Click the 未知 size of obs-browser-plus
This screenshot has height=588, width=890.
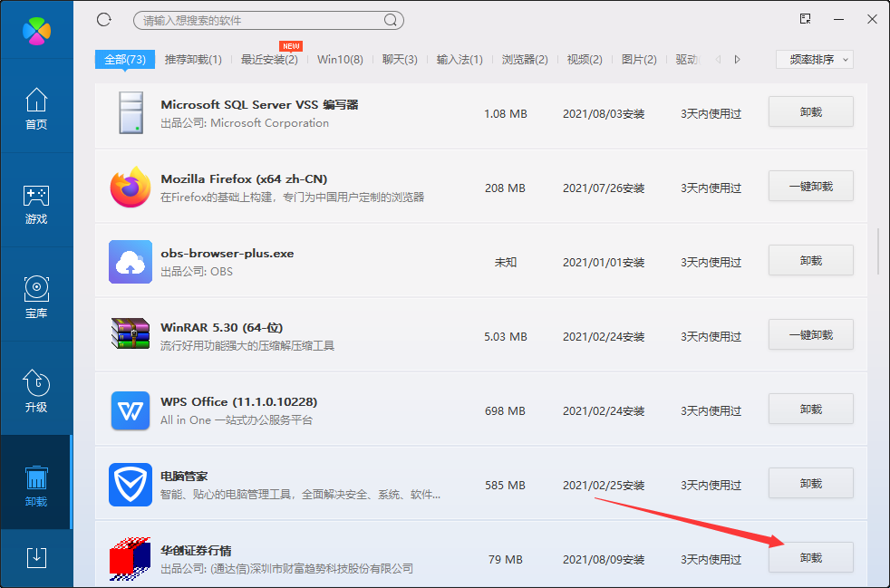(505, 263)
